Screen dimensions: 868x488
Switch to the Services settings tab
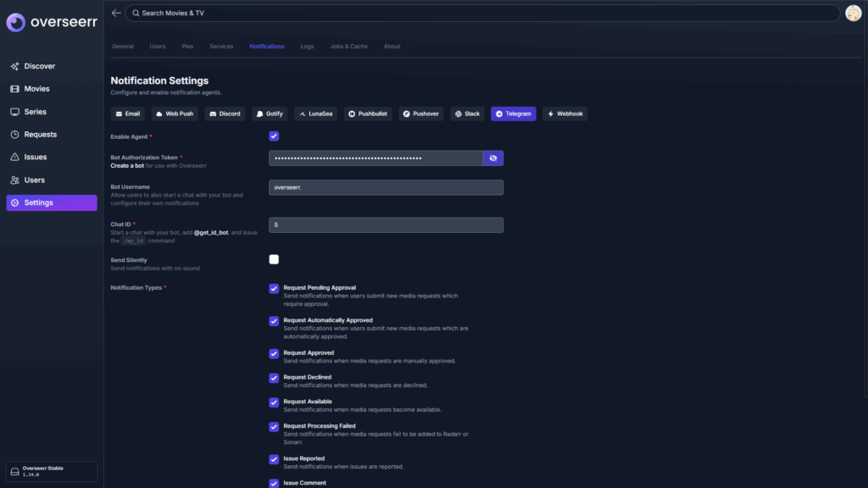[221, 47]
